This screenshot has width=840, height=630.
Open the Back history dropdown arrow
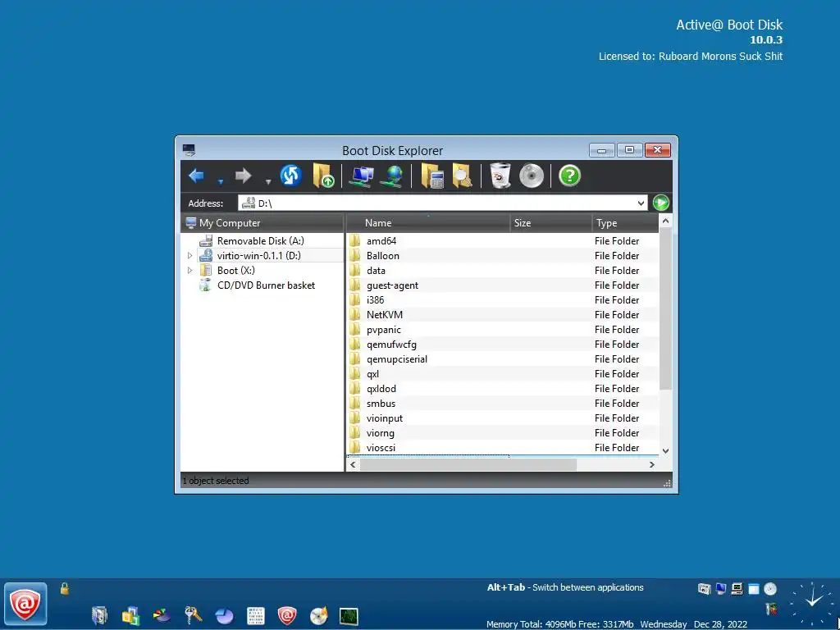pos(220,182)
